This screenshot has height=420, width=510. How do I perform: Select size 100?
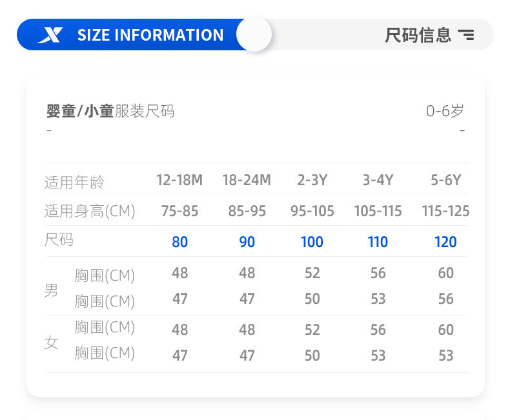point(312,242)
